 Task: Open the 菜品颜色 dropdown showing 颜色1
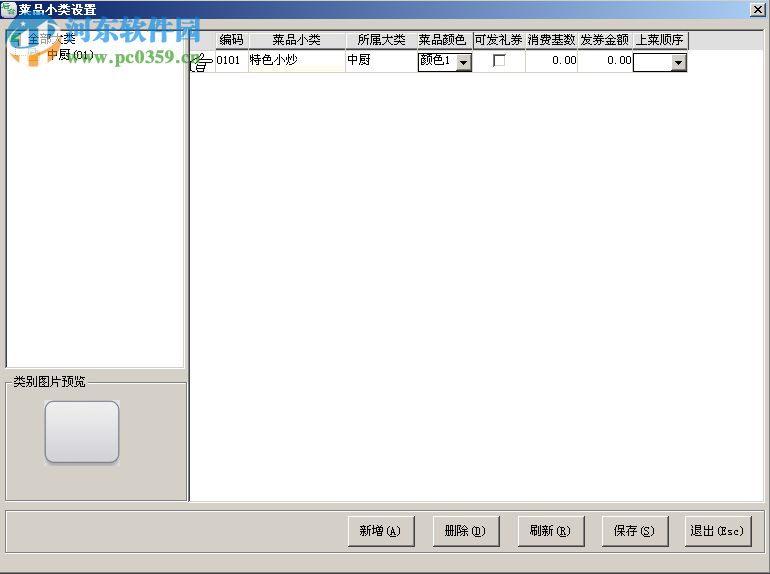[x=464, y=62]
